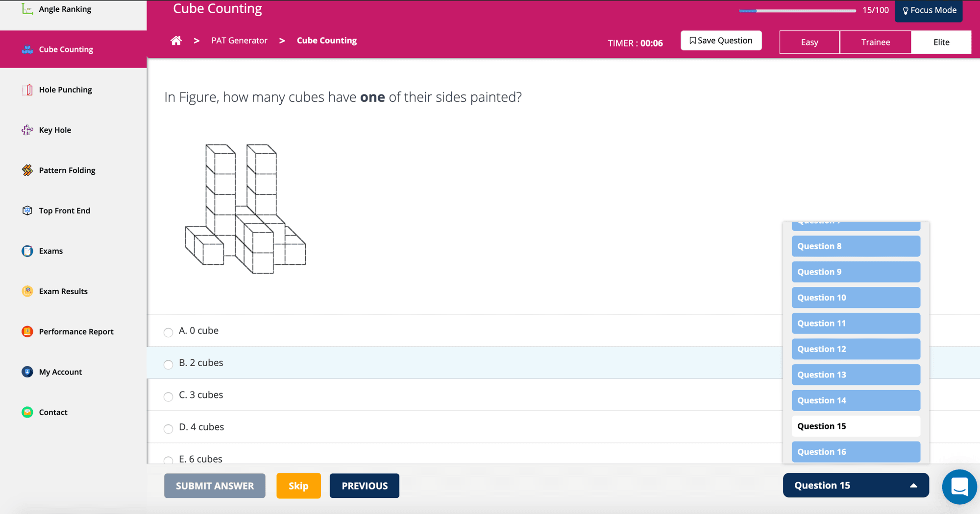Click the cube figure image
This screenshot has width=980, height=514.
click(245, 209)
